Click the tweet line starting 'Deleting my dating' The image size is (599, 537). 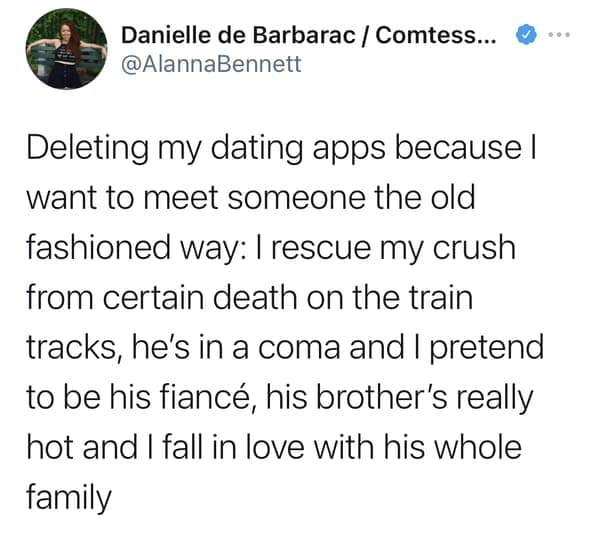click(x=282, y=148)
